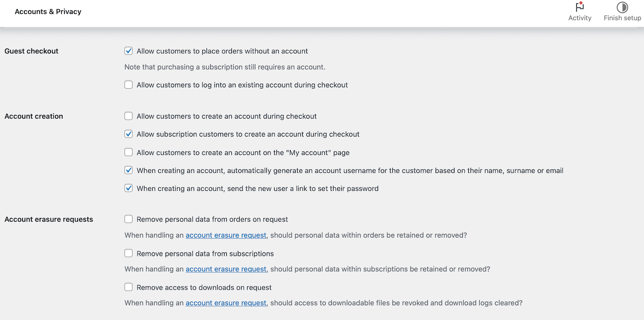This screenshot has height=320, width=644.
Task: Enable login to existing account during checkout
Action: click(x=129, y=85)
